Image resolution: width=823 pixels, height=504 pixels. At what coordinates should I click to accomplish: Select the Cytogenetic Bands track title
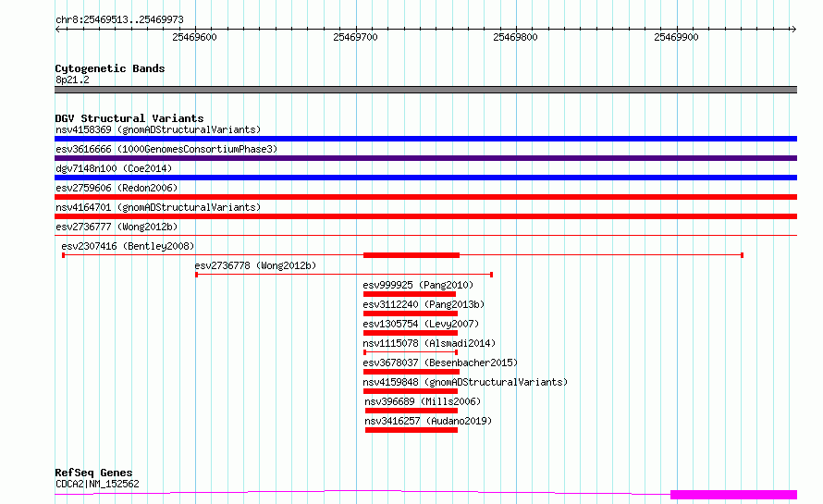point(110,68)
